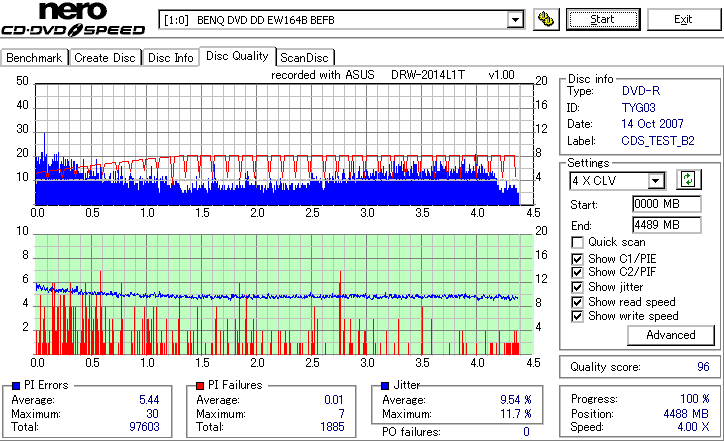724x441 pixels.
Task: Click the Start position field 0000 MB
Action: tap(666, 204)
